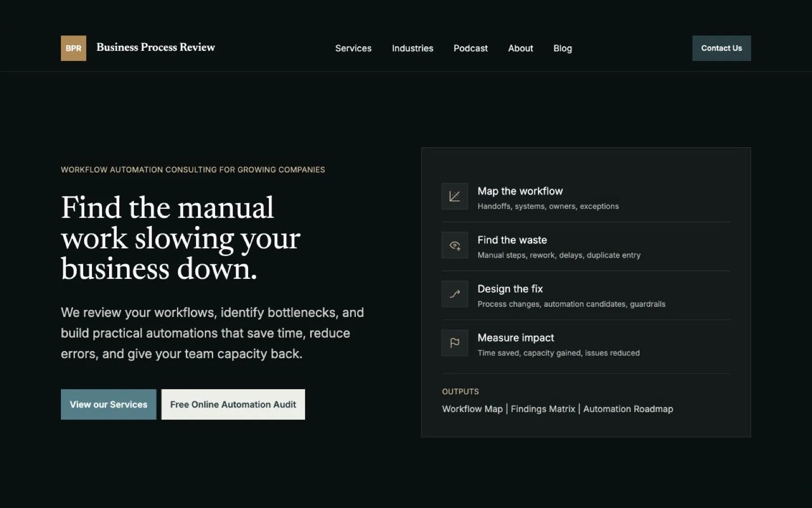Screen dimensions: 812x508
Task: Click View our Services button
Action: pyautogui.click(x=109, y=404)
